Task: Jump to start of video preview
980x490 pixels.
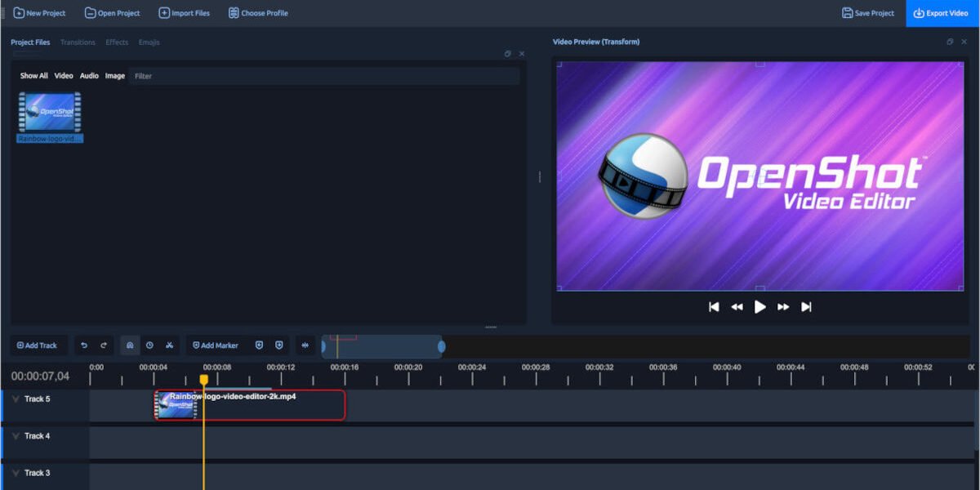Action: click(714, 307)
